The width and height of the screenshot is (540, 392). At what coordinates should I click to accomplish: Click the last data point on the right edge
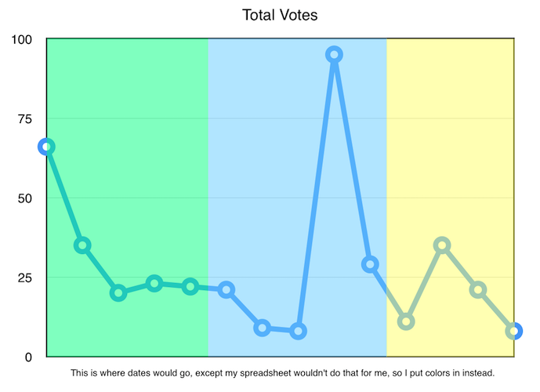[x=514, y=331]
